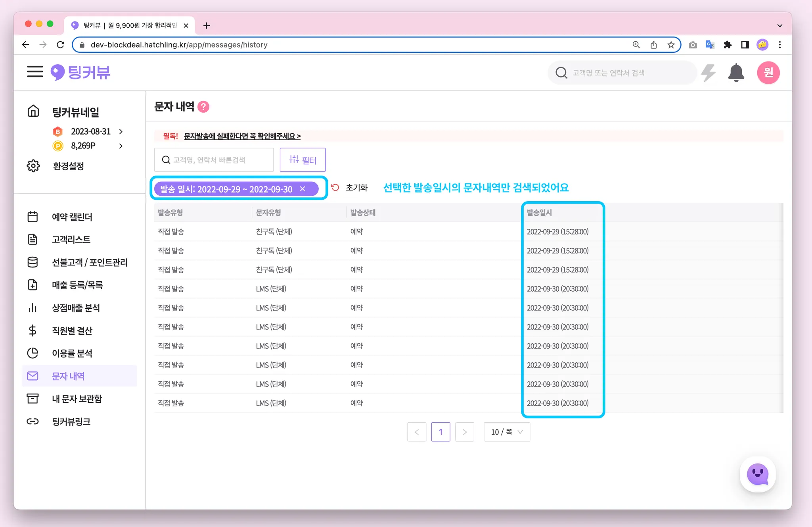Image resolution: width=812 pixels, height=527 pixels.
Task: Open 예약 캘린더 in the sidebar
Action: coord(72,217)
